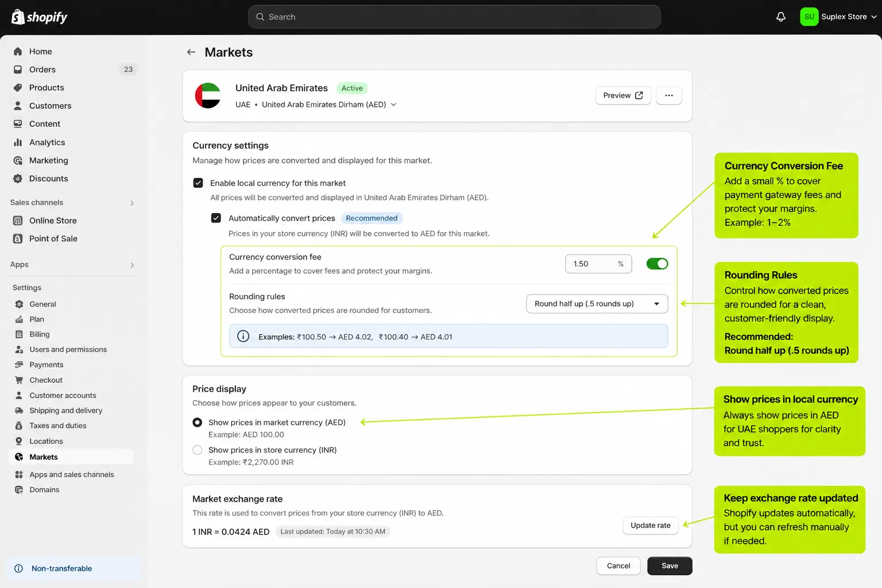
Task: Click the Non-transferable notice
Action: (x=73, y=568)
